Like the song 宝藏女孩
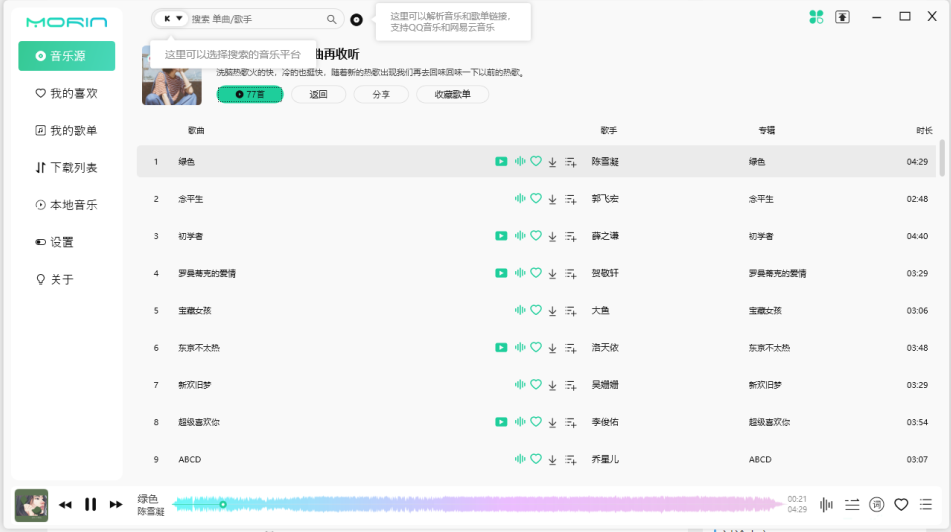This screenshot has width=951, height=532. pyautogui.click(x=536, y=310)
